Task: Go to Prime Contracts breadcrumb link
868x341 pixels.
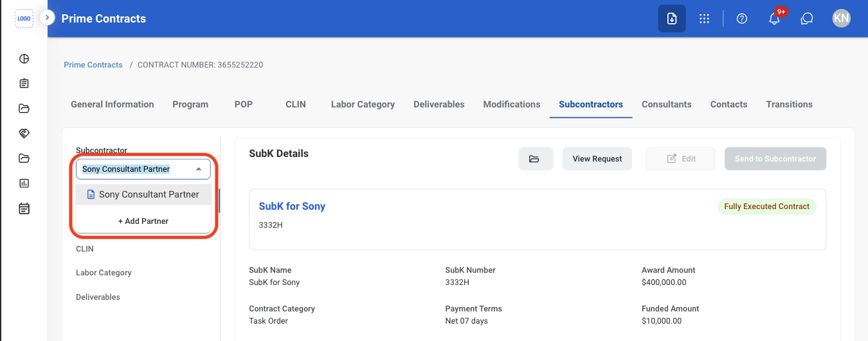Action: (x=93, y=65)
